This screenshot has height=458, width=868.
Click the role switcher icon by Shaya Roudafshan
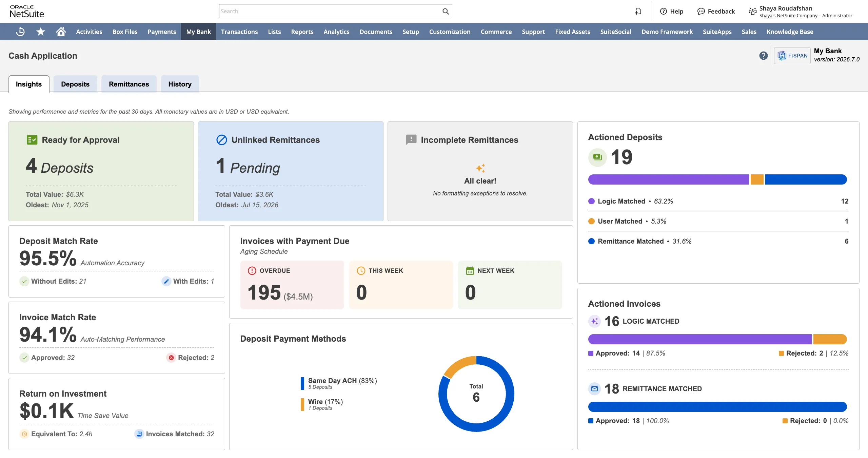[x=752, y=12]
